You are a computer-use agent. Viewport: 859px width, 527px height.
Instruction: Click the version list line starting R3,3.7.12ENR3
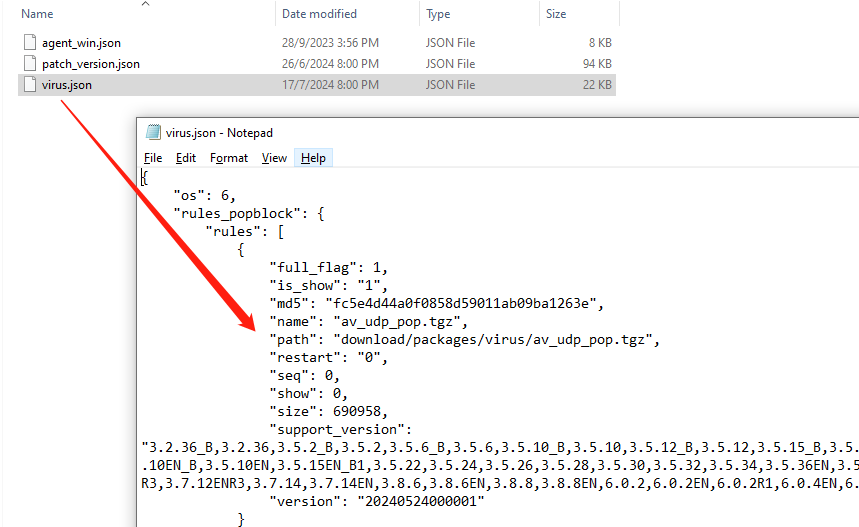click(500, 484)
